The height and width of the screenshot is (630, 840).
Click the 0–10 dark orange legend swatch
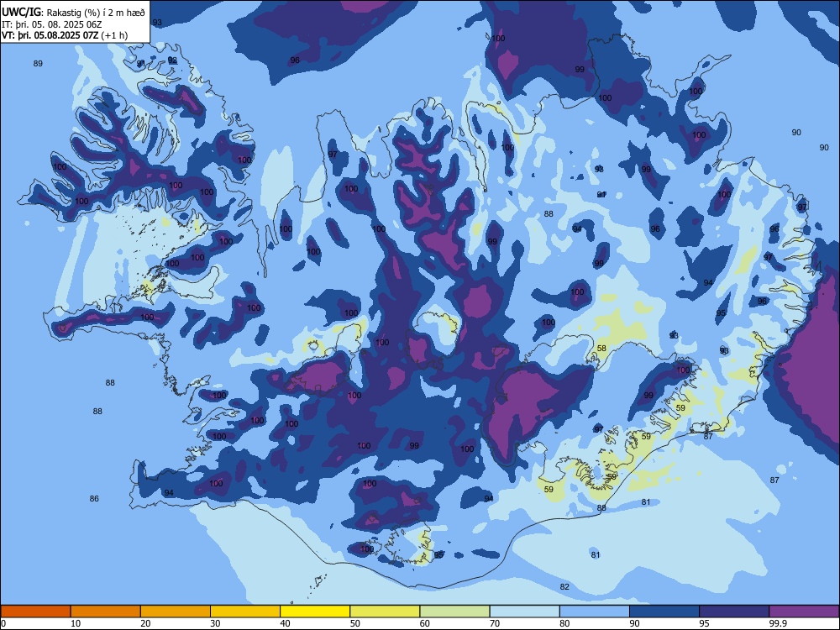pyautogui.click(x=36, y=612)
